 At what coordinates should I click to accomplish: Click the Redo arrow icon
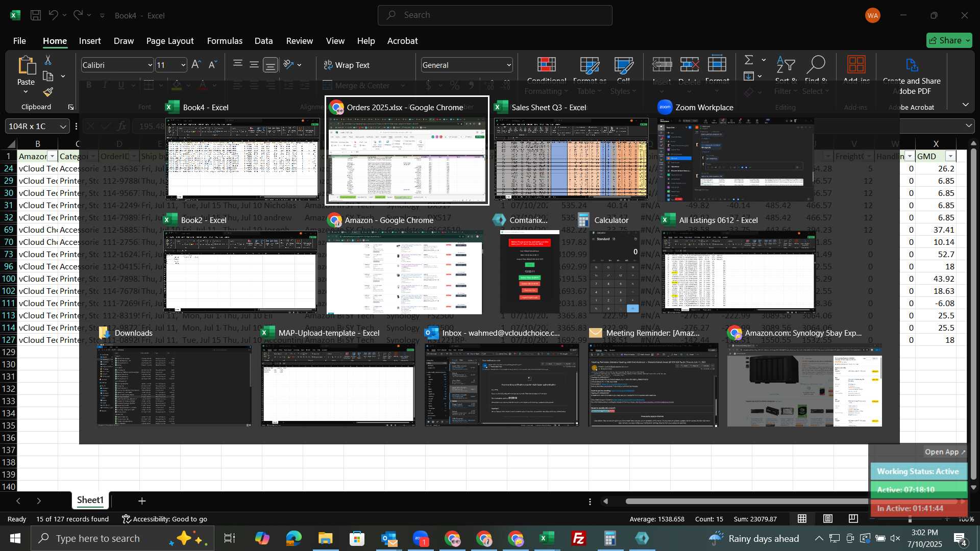click(x=78, y=15)
